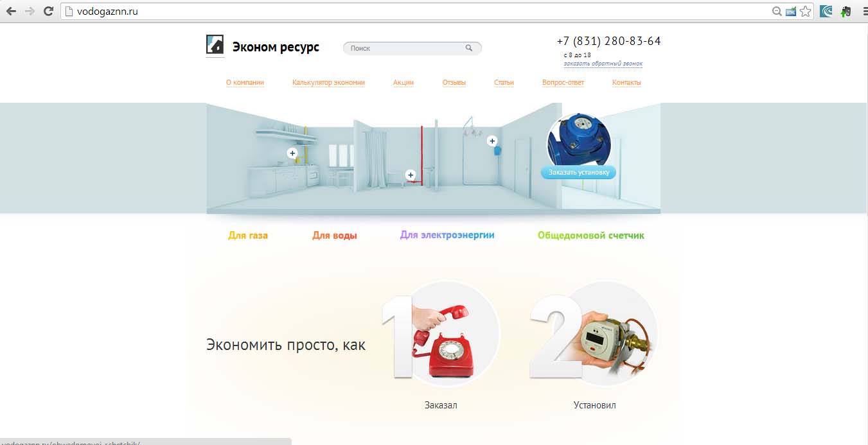Click the Заказать установку button
Viewport: 868px width, 445px height.
578,172
